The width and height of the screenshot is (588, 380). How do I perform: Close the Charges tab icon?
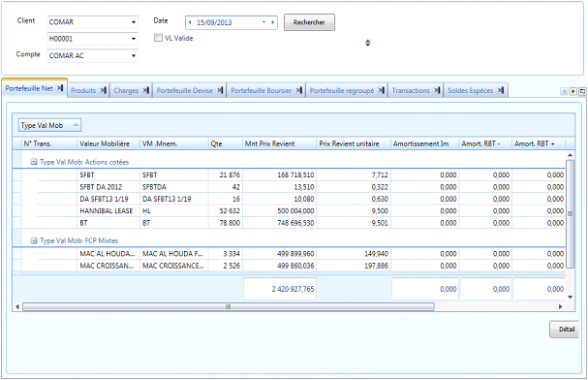coord(146,90)
